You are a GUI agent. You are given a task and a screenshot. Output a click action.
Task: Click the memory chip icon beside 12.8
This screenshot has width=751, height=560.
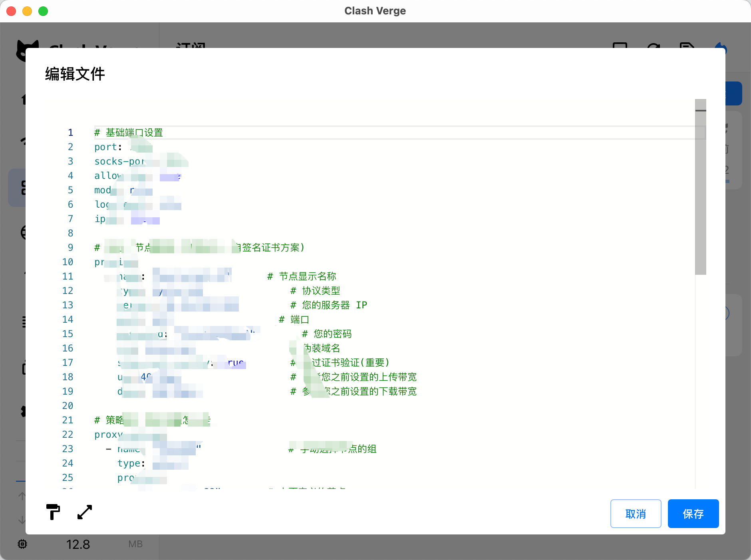click(x=22, y=544)
